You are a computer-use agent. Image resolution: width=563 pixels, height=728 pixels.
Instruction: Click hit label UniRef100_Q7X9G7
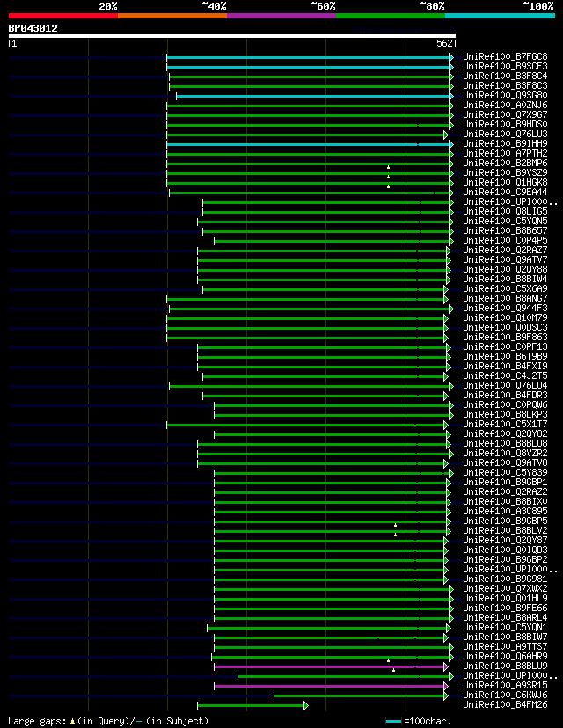tap(505, 114)
